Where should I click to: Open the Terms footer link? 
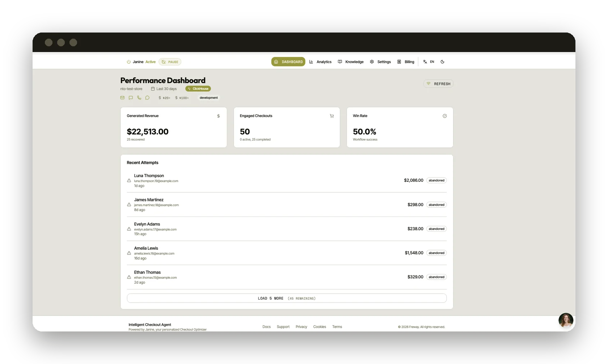click(337, 327)
